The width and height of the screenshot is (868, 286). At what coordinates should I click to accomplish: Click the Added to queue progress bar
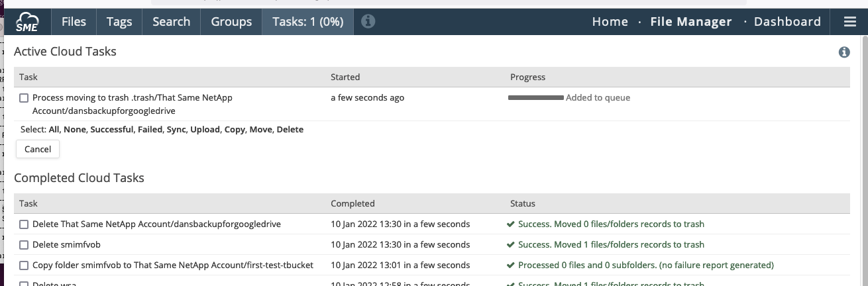(x=535, y=98)
